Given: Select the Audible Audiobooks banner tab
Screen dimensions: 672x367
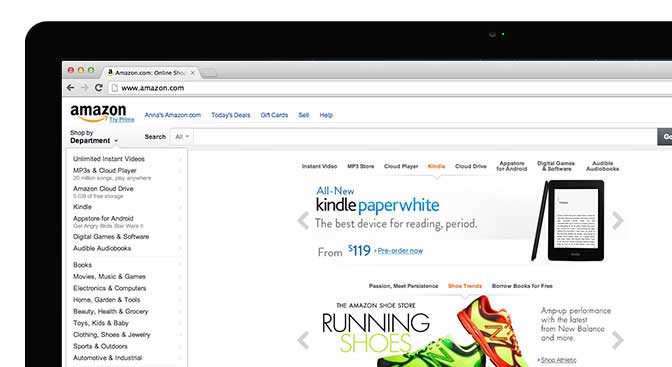Looking at the screenshot, I should click(x=603, y=166).
